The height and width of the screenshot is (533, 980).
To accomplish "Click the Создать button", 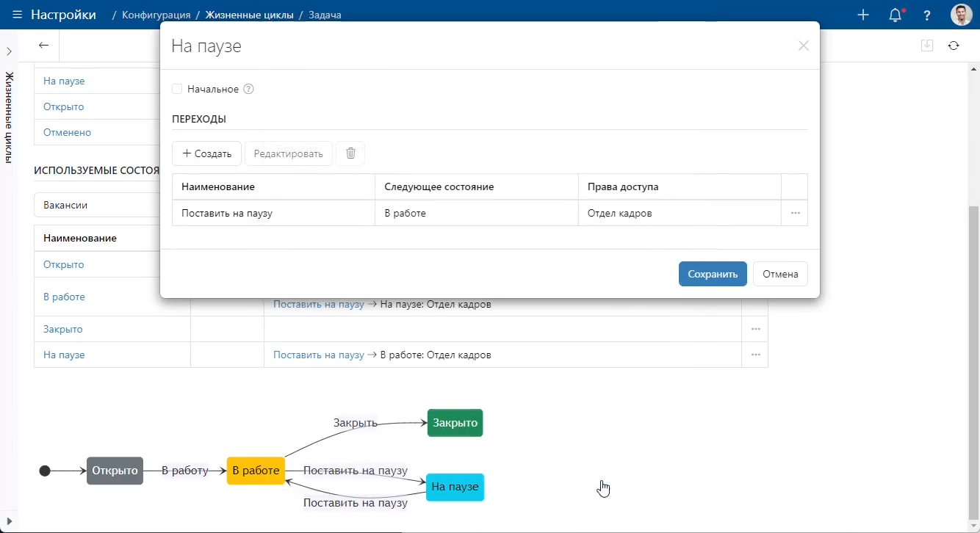I will (x=206, y=153).
